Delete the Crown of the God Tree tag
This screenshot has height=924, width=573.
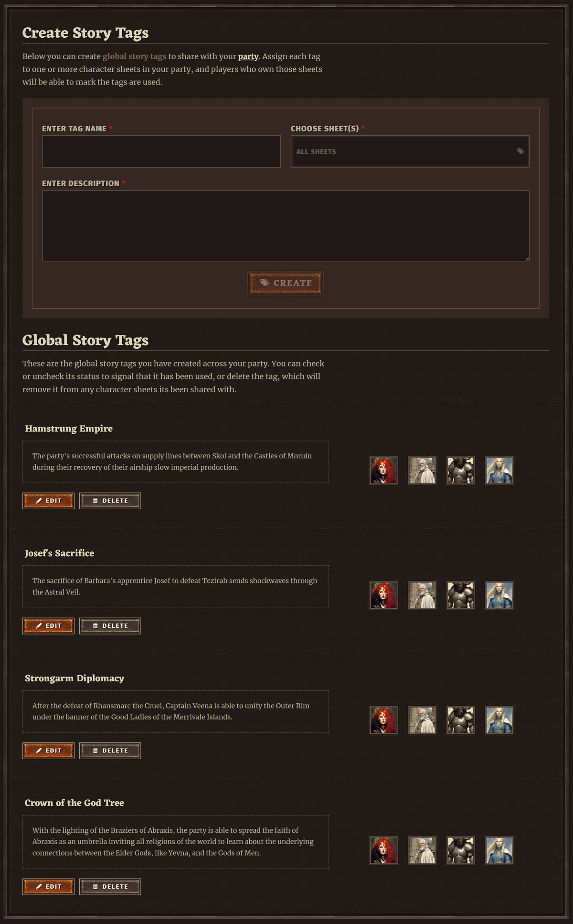pyautogui.click(x=110, y=887)
